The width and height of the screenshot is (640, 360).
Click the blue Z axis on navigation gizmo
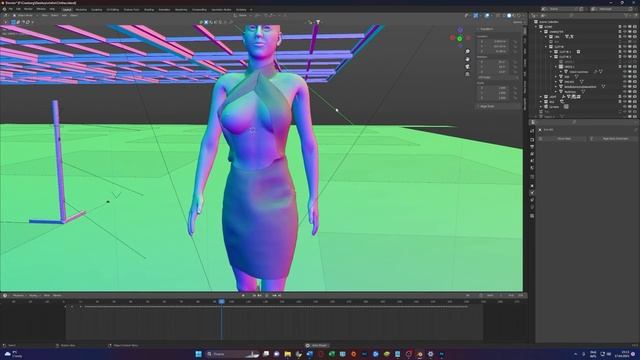click(460, 30)
